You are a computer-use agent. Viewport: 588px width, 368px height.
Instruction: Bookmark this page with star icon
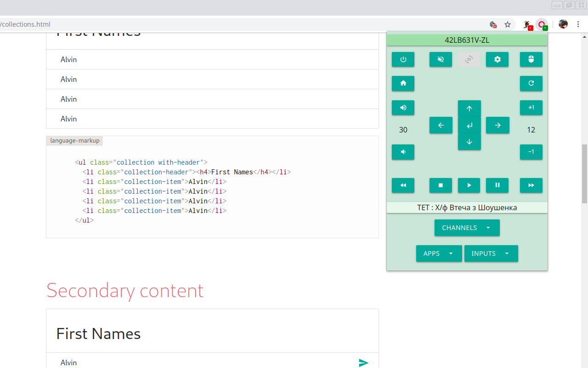pyautogui.click(x=508, y=24)
